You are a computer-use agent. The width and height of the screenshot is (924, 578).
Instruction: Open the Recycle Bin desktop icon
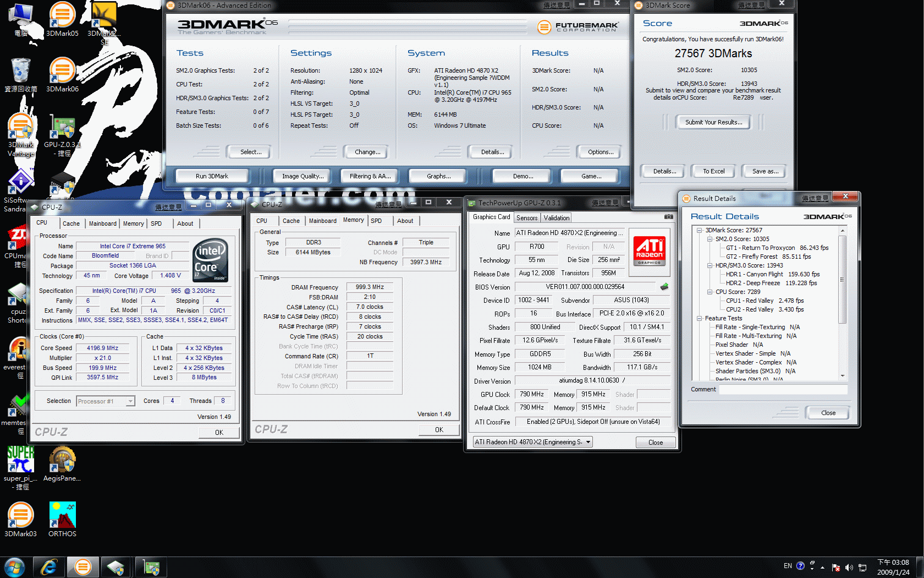[x=21, y=74]
